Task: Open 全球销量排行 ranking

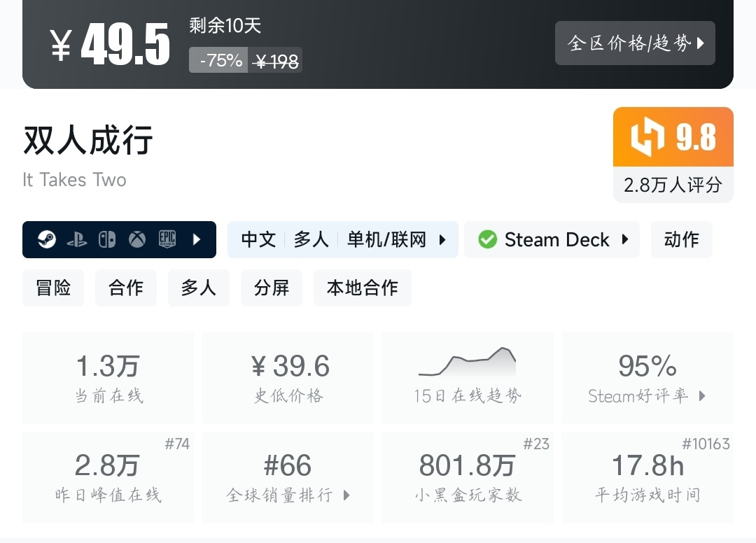Action: 288,478
